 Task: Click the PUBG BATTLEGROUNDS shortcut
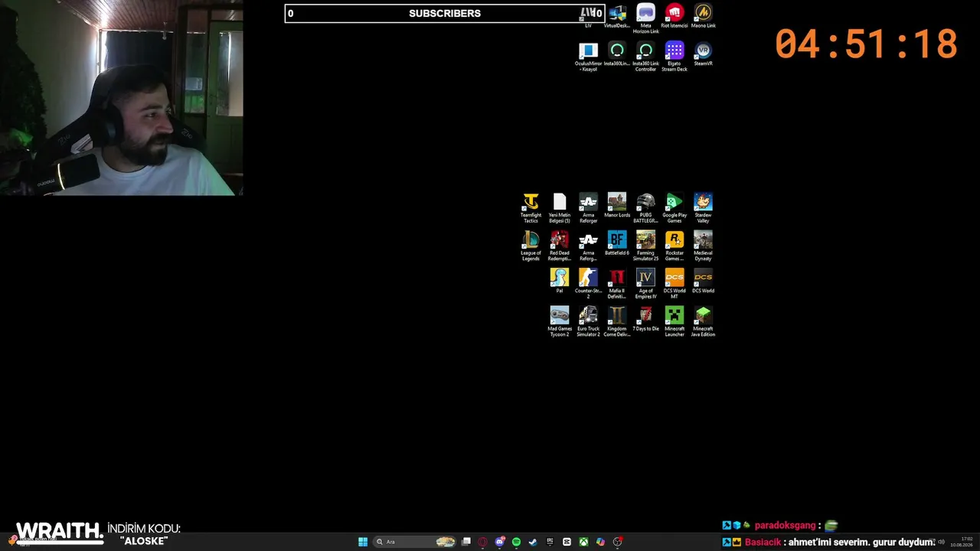click(x=645, y=208)
